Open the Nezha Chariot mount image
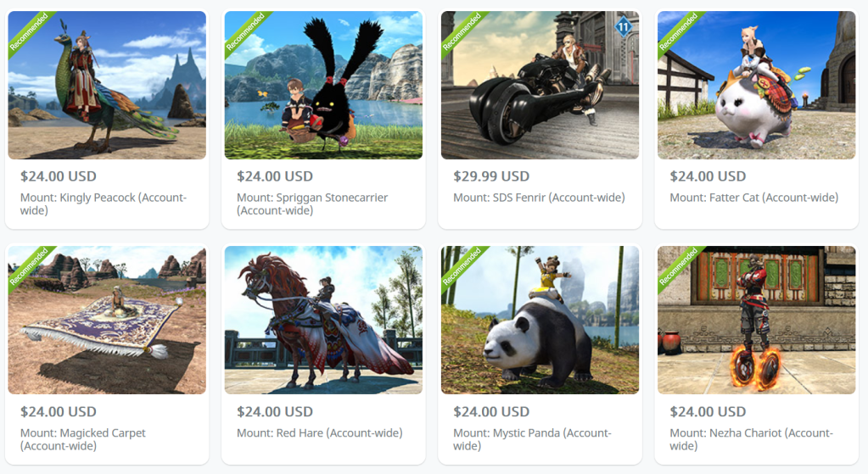868x474 pixels. click(756, 320)
